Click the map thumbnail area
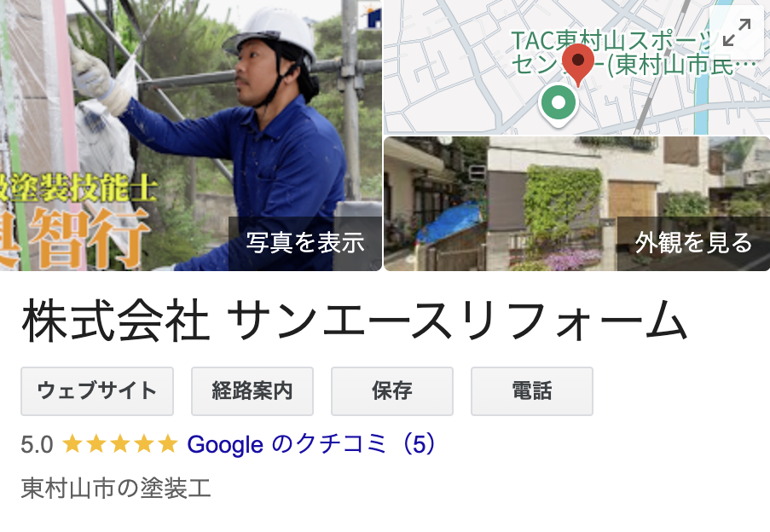This screenshot has width=770, height=532. 577,67
